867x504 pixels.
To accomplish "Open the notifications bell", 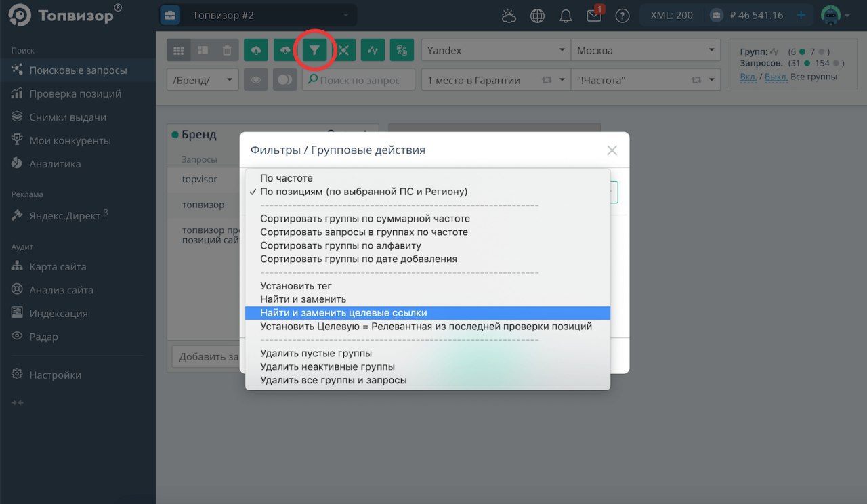I will [566, 16].
